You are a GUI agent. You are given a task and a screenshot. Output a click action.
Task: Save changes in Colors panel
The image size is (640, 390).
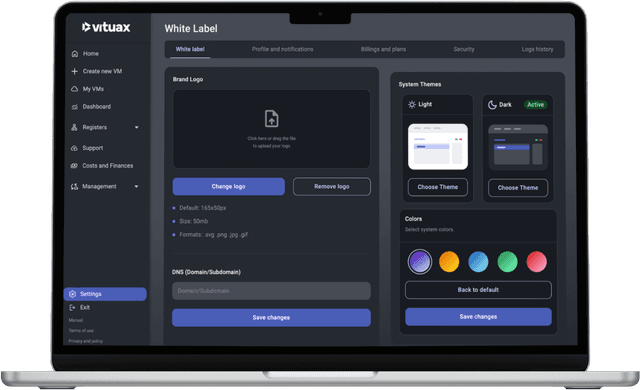(478, 317)
